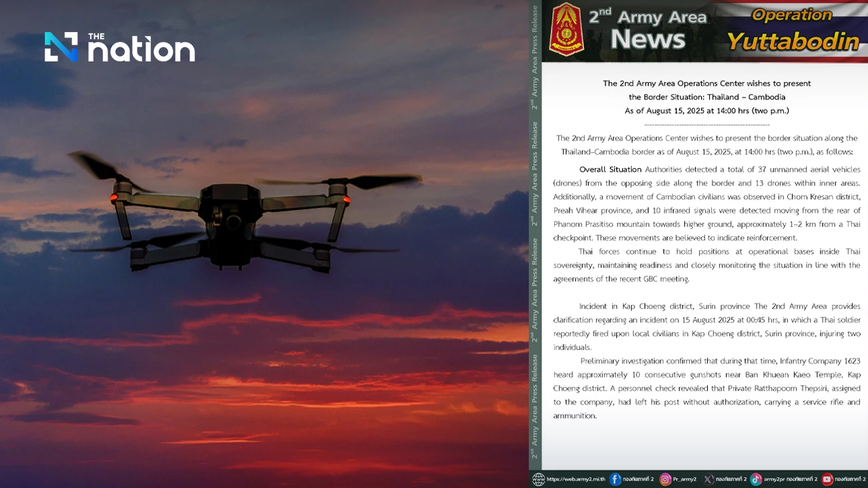The width and height of the screenshot is (868, 488).
Task: Open the Instagram icon in footer
Action: 666,479
